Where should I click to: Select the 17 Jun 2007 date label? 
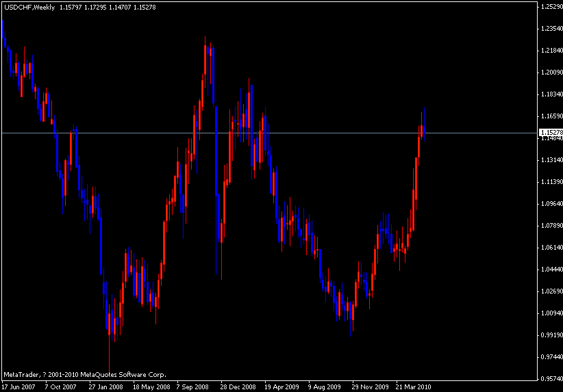18,386
